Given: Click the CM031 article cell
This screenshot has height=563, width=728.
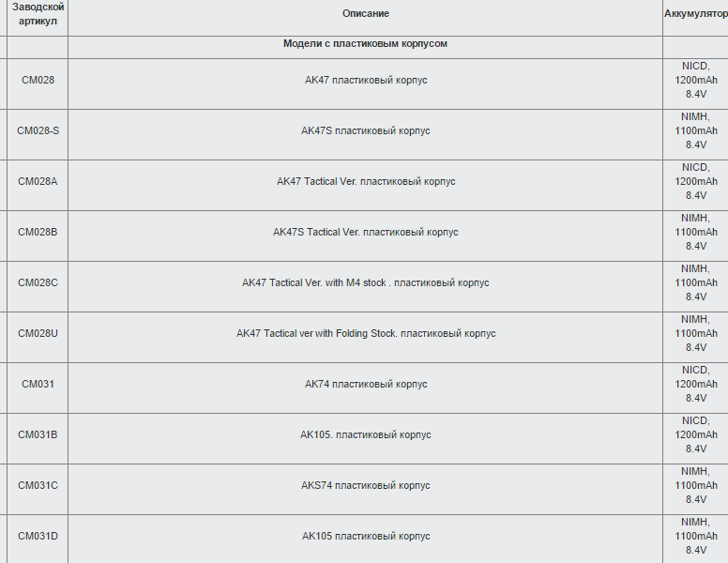Looking at the screenshot, I should (38, 384).
